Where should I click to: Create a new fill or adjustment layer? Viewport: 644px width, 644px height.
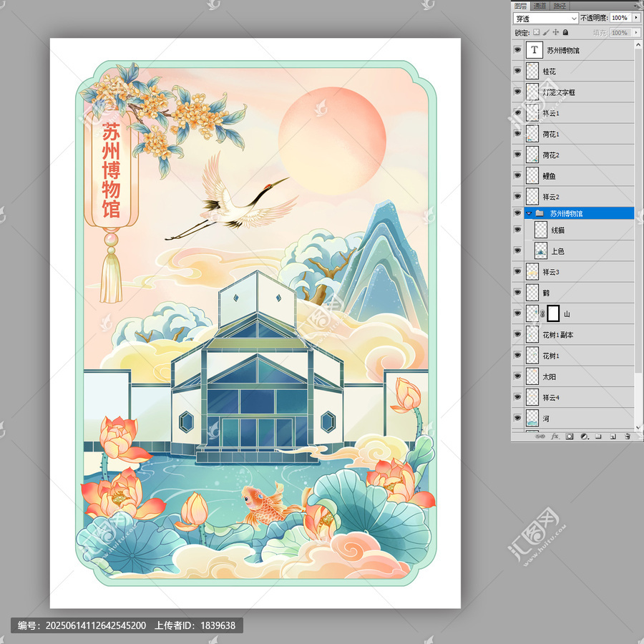[x=584, y=436]
